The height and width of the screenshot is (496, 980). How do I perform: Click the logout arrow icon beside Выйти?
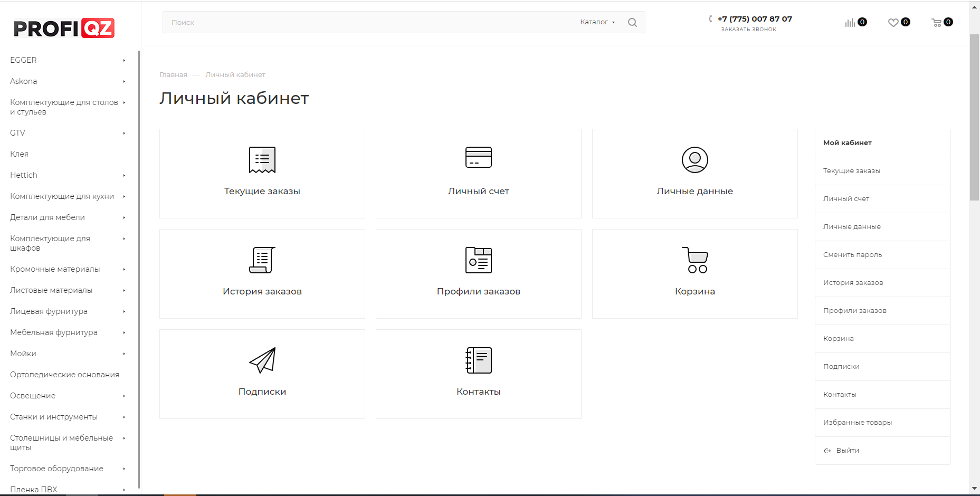827,451
